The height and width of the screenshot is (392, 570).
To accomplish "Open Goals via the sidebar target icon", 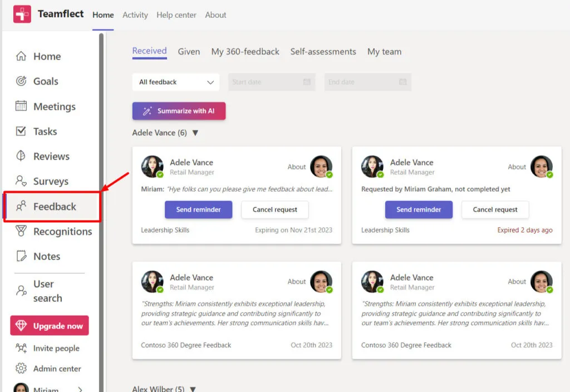I will coord(21,81).
